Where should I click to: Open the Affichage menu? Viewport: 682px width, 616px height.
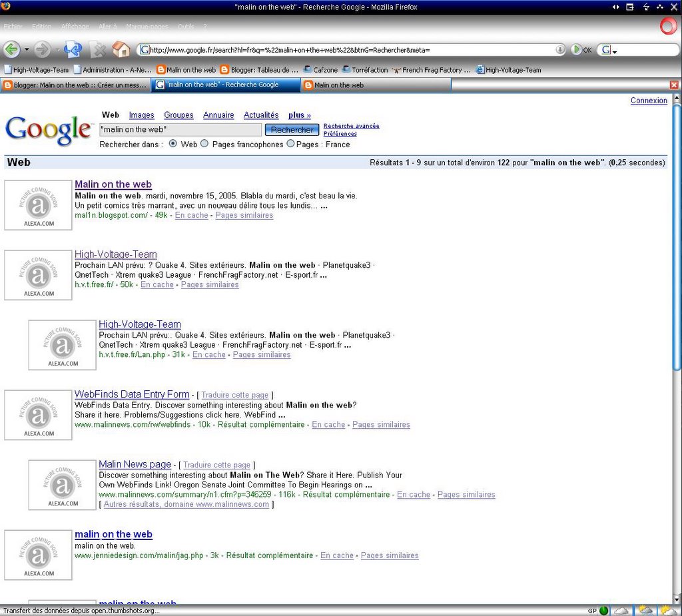[x=75, y=27]
